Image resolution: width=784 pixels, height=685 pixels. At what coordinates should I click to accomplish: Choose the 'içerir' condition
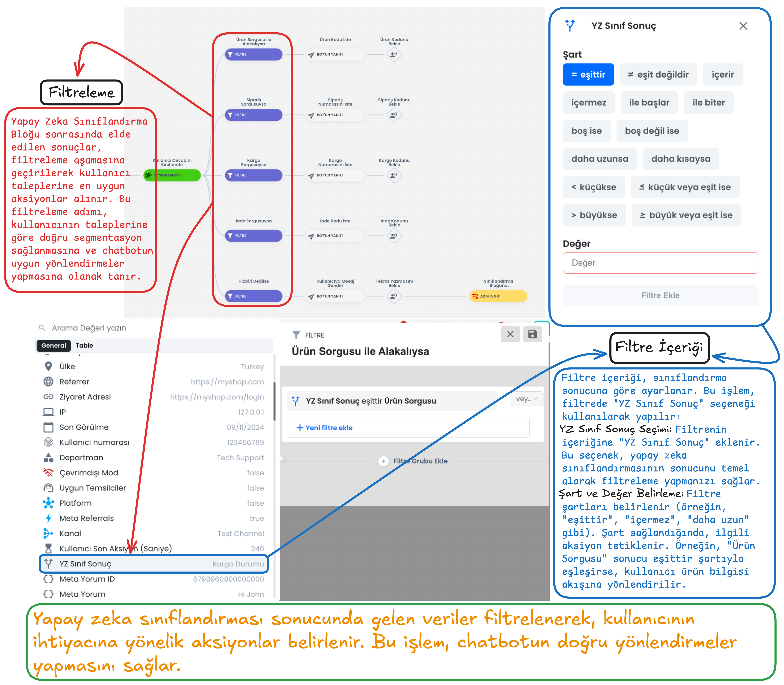coord(722,75)
